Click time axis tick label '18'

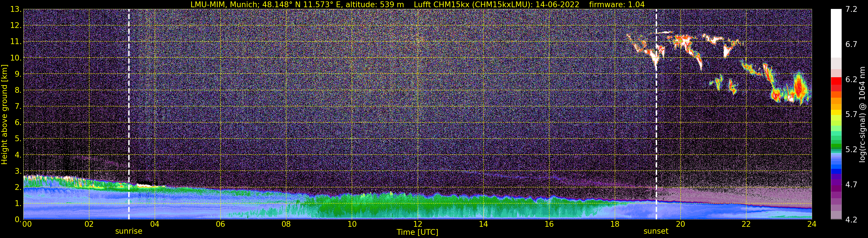(614, 224)
